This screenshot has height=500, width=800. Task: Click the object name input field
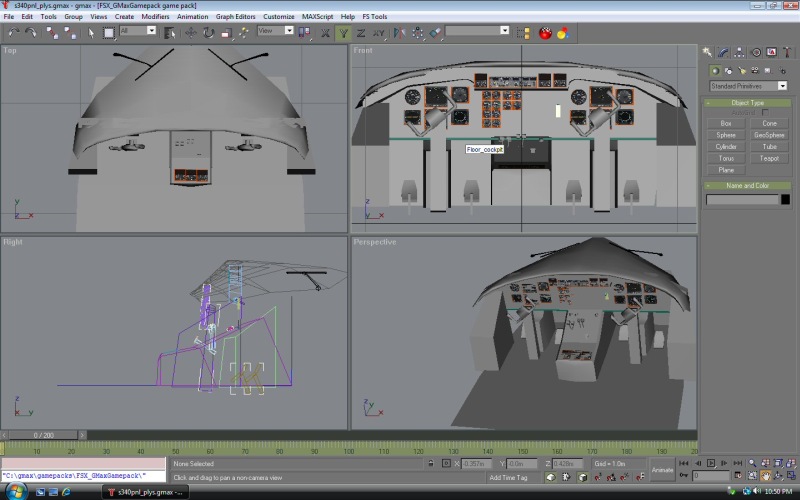coord(742,200)
